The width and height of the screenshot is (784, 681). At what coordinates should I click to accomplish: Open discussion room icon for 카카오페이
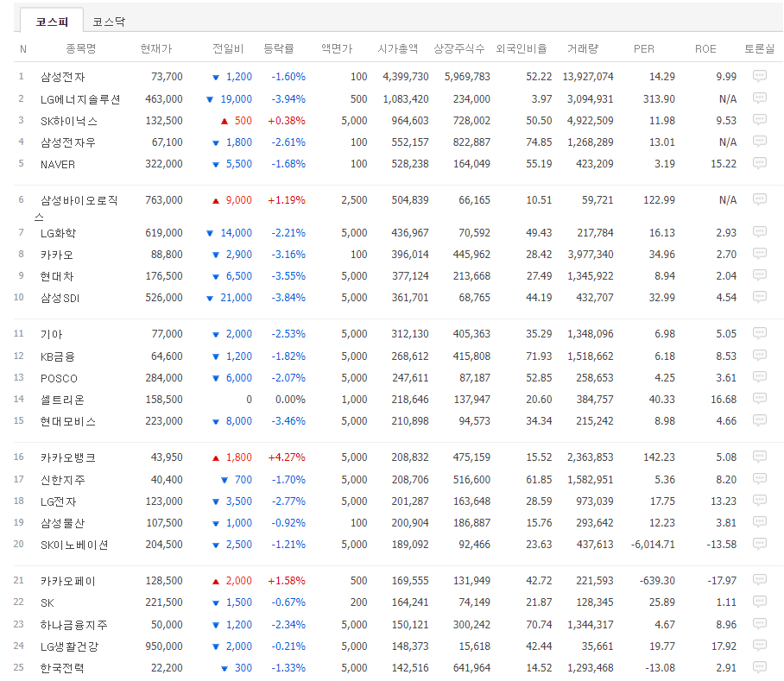coord(760,580)
